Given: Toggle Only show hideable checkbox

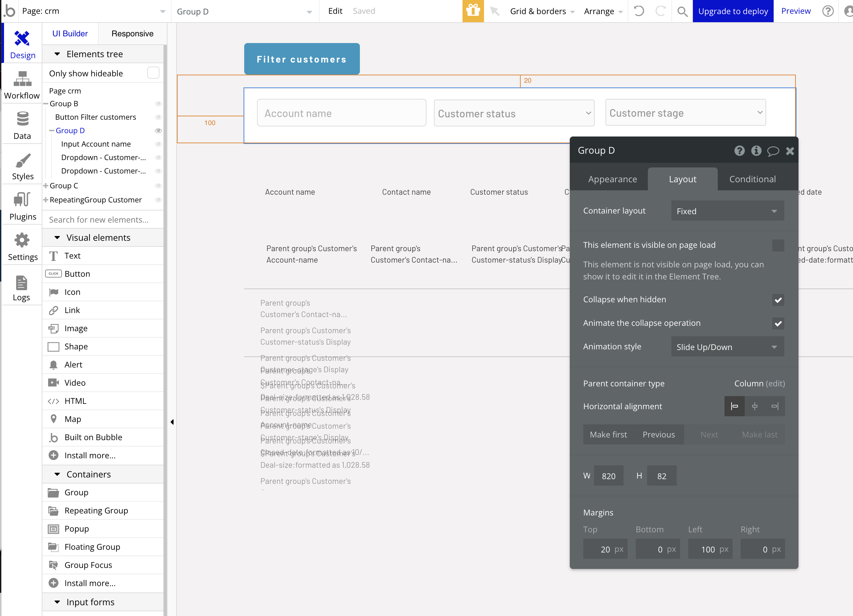Looking at the screenshot, I should point(153,73).
